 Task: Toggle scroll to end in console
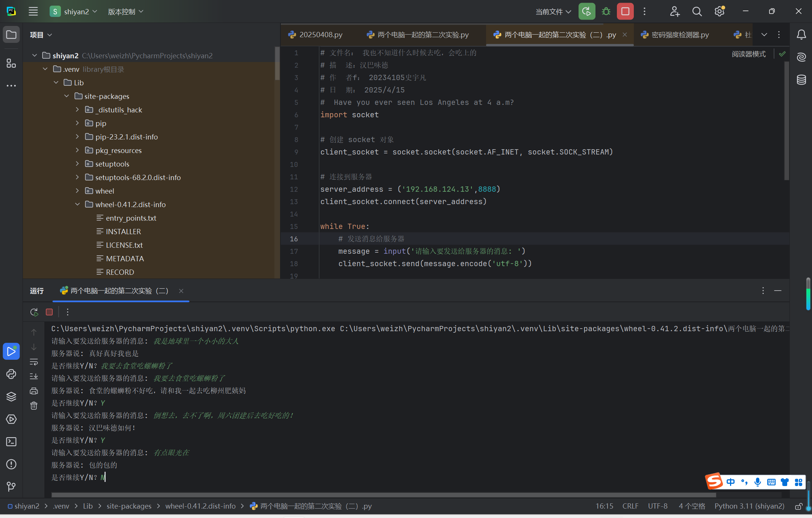[x=34, y=376]
